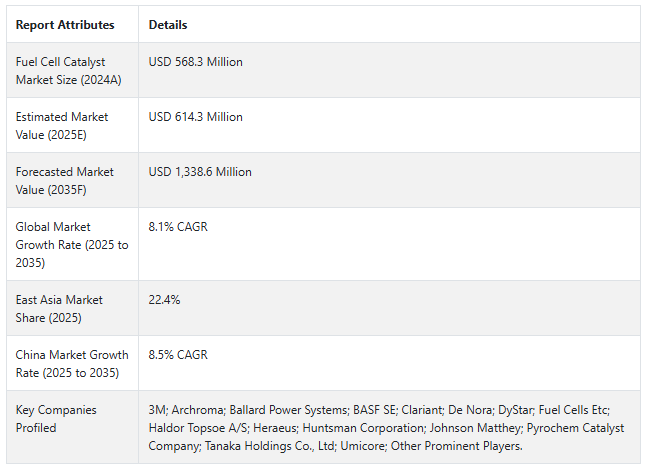The width and height of the screenshot is (645, 466).
Task: Select the Global Market Growth Rate label
Action: (72, 245)
